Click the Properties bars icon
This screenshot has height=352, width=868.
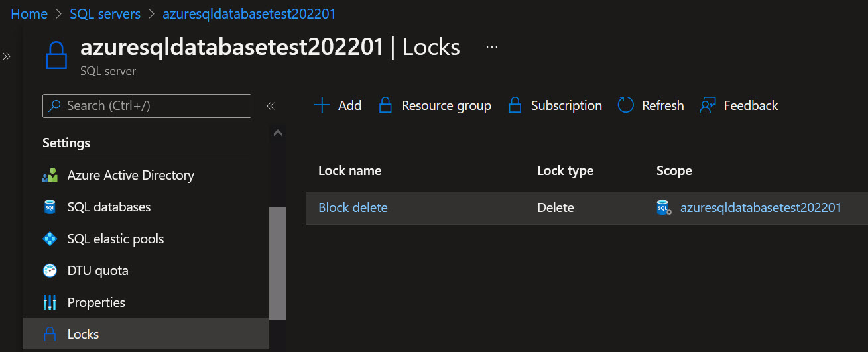(x=50, y=302)
